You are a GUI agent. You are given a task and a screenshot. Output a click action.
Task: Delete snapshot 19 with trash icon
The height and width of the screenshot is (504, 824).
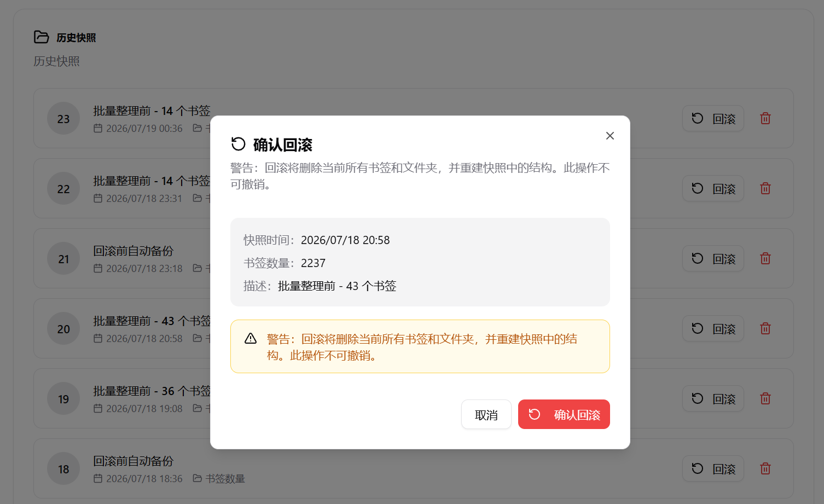point(765,398)
